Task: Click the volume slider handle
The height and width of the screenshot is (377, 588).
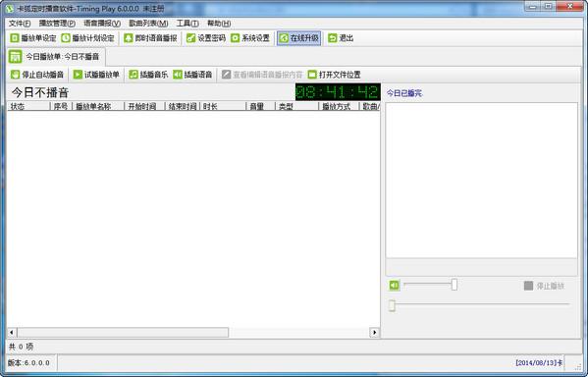Action: pos(454,285)
